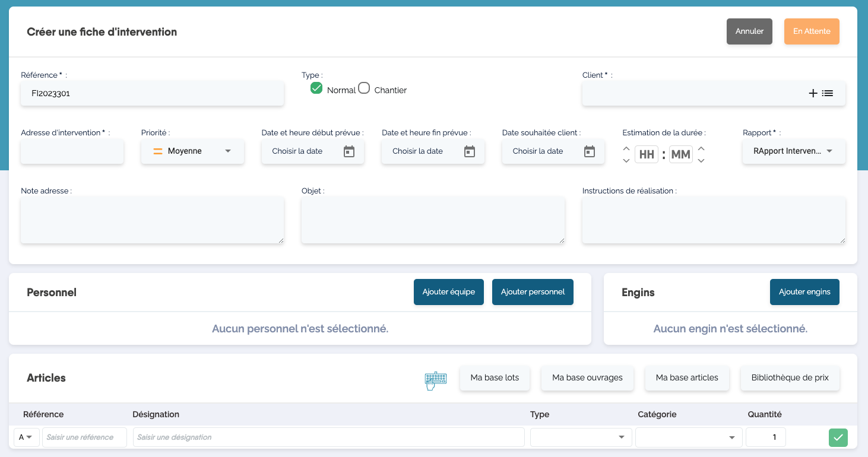The width and height of the screenshot is (868, 457).
Task: Click green checkmark to validate article row
Action: pyautogui.click(x=838, y=437)
